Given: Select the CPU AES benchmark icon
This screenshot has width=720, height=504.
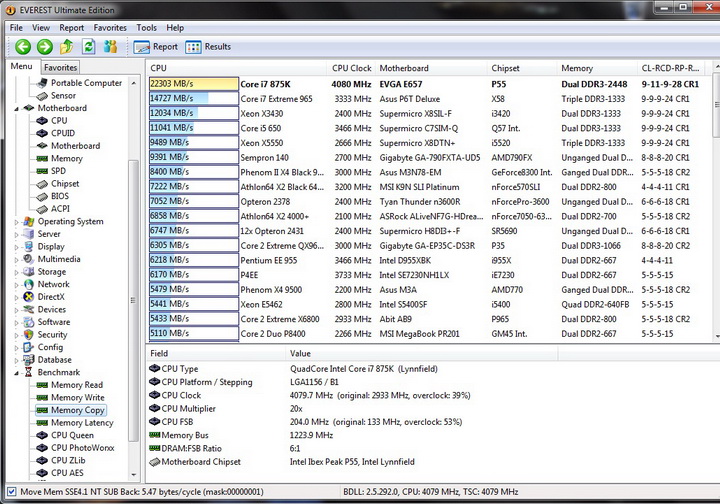Looking at the screenshot, I should pos(42,473).
